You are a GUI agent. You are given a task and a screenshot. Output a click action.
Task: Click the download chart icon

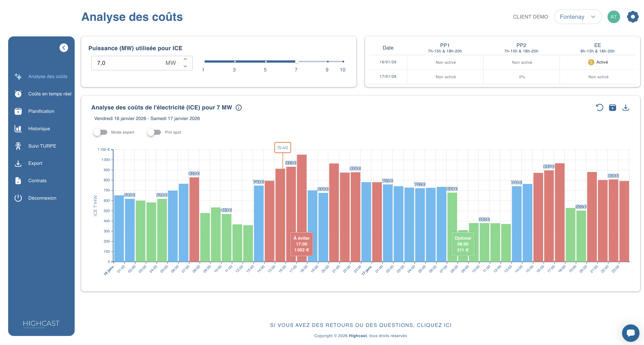click(625, 107)
